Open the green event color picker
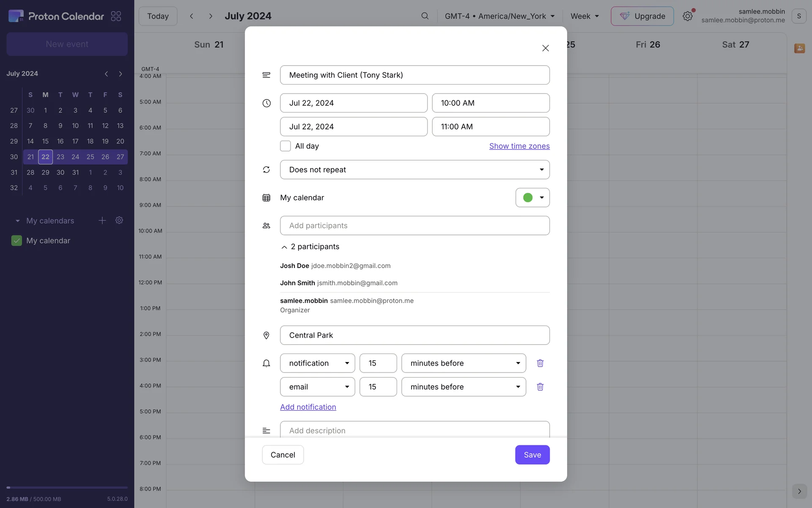 (x=532, y=198)
